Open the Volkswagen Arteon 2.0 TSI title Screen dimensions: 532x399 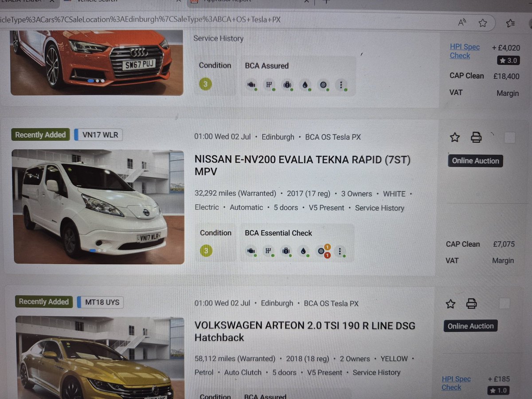(305, 332)
